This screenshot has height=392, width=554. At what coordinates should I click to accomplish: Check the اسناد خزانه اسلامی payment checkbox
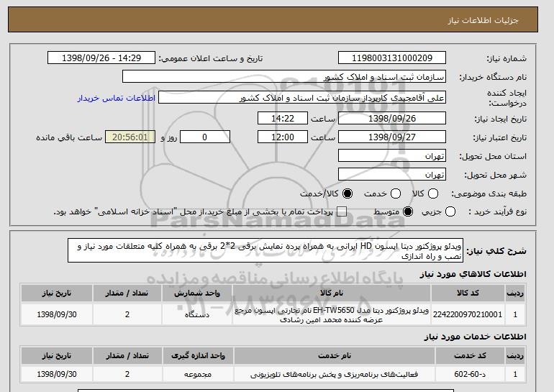(x=342, y=211)
